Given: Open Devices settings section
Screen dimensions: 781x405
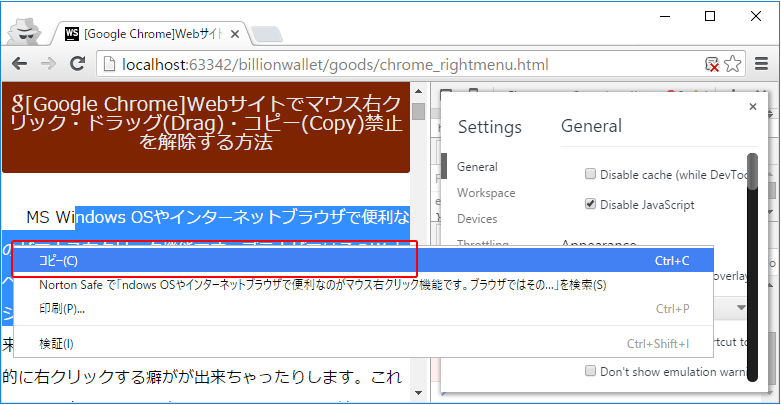Looking at the screenshot, I should [477, 219].
